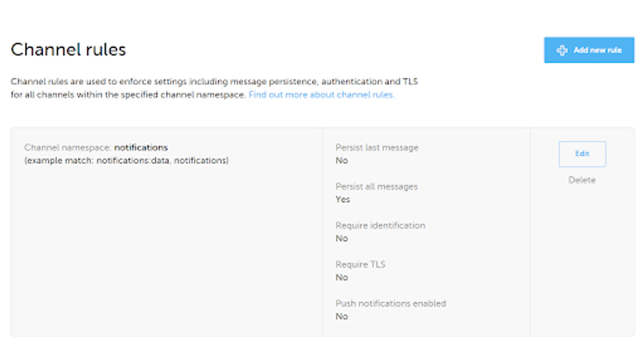Click the Persist all messages value Yes
This screenshot has height=342, width=644.
(x=343, y=199)
